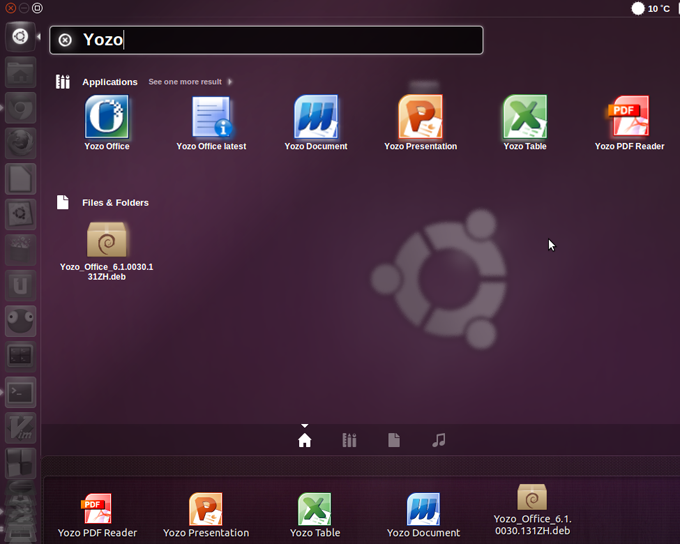Open Chromium browser from the launcher
Image resolution: width=680 pixels, height=544 pixels.
point(20,108)
